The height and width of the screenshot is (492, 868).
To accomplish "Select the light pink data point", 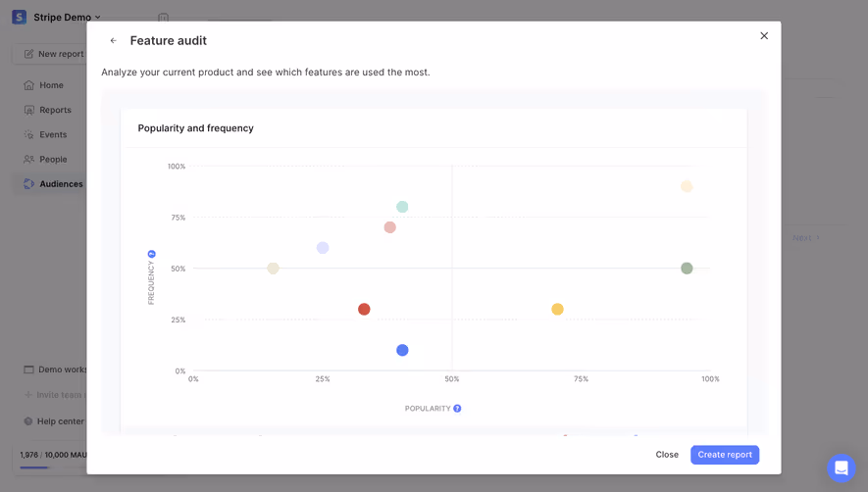I will pos(389,227).
